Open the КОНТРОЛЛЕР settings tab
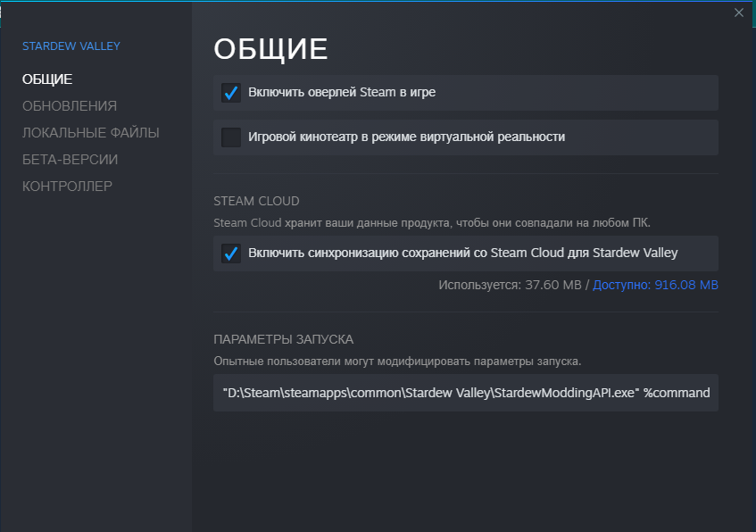The height and width of the screenshot is (532, 756). coord(68,187)
